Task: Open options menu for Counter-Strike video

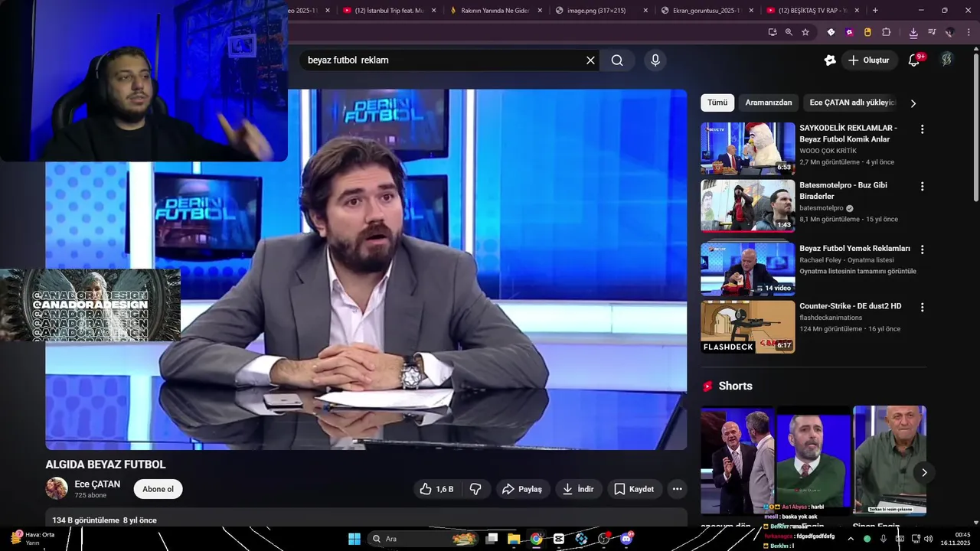Action: [922, 307]
